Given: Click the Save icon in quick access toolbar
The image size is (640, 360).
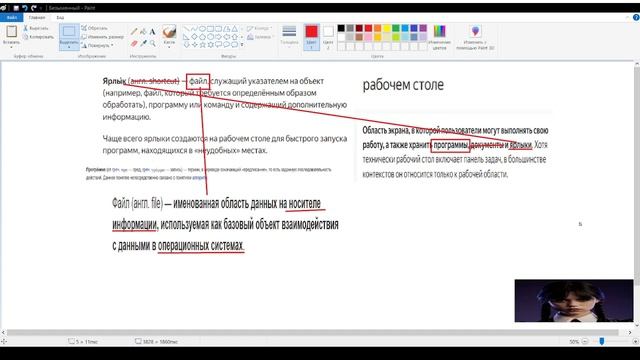Looking at the screenshot, I should pyautogui.click(x=16, y=8).
